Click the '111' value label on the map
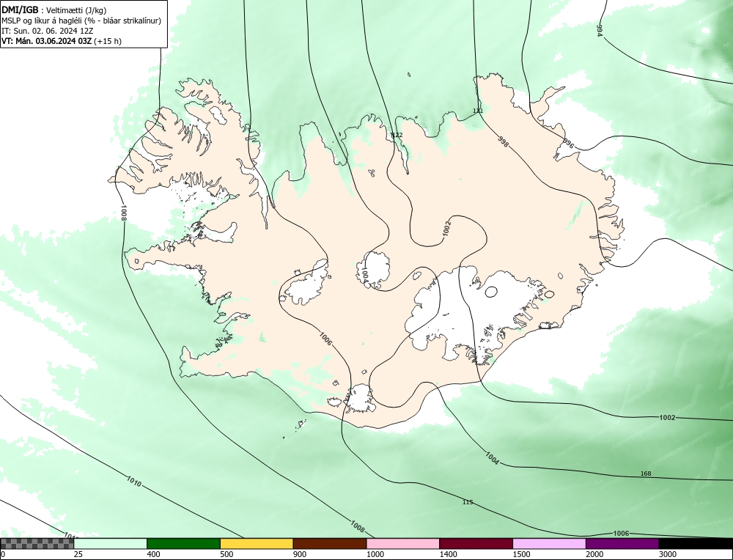Image resolution: width=733 pixels, height=560 pixels. tap(478, 111)
